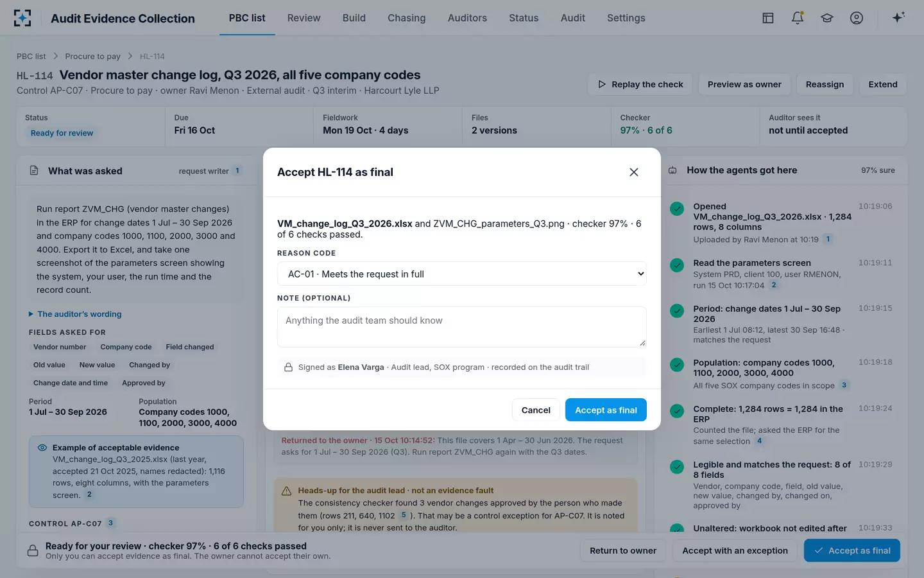The image size is (924, 578).
Task: Click the HL-114 breadcrumb text
Action: [x=152, y=57]
